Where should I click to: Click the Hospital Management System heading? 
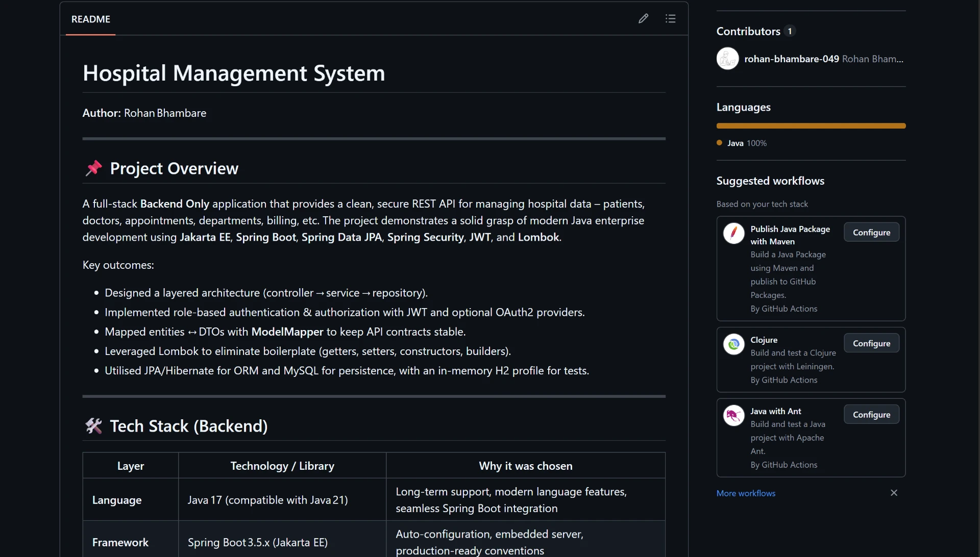[234, 73]
